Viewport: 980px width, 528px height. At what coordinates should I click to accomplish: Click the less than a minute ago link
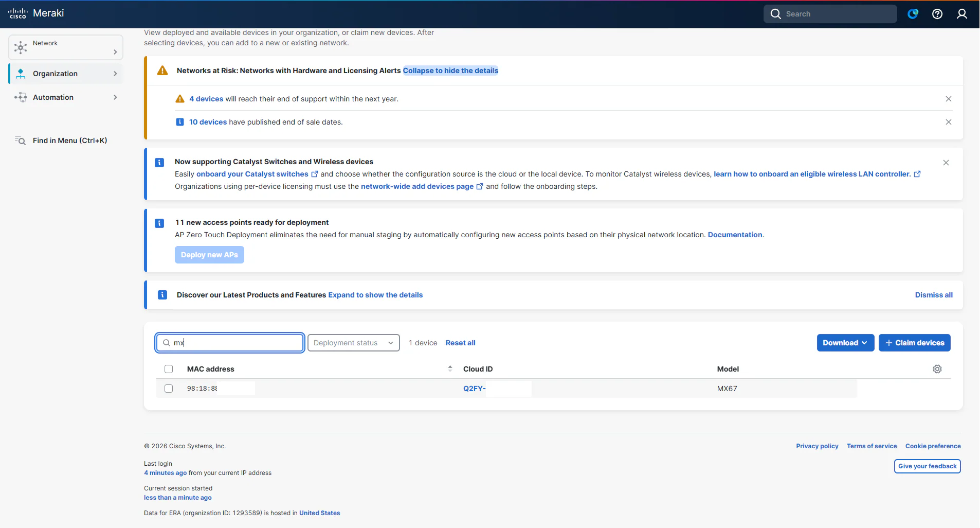(178, 498)
